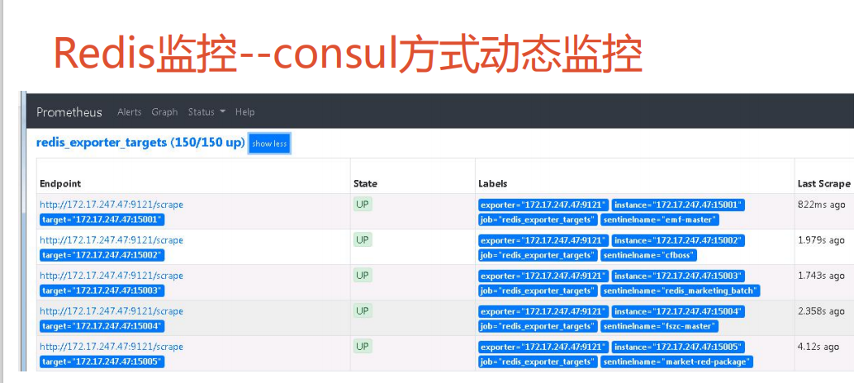Open scrape endpoint link for target 15004
The image size is (868, 383).
(111, 310)
